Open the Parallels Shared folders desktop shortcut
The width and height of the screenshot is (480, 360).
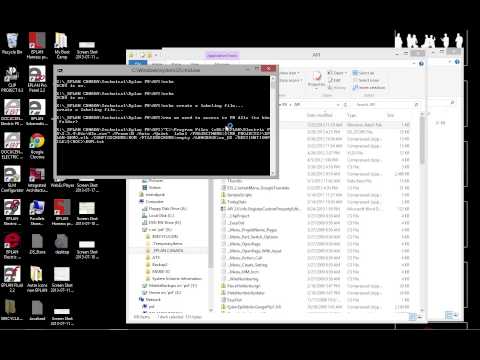click(x=37, y=213)
